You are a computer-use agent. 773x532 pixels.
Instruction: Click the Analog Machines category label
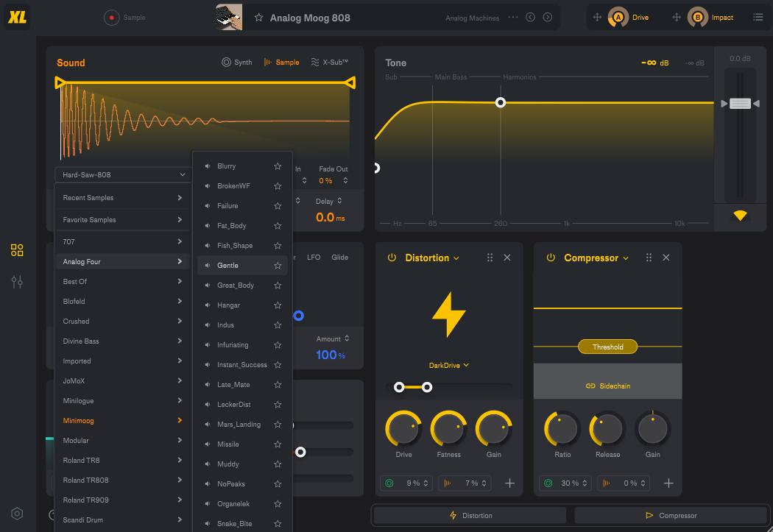[473, 18]
